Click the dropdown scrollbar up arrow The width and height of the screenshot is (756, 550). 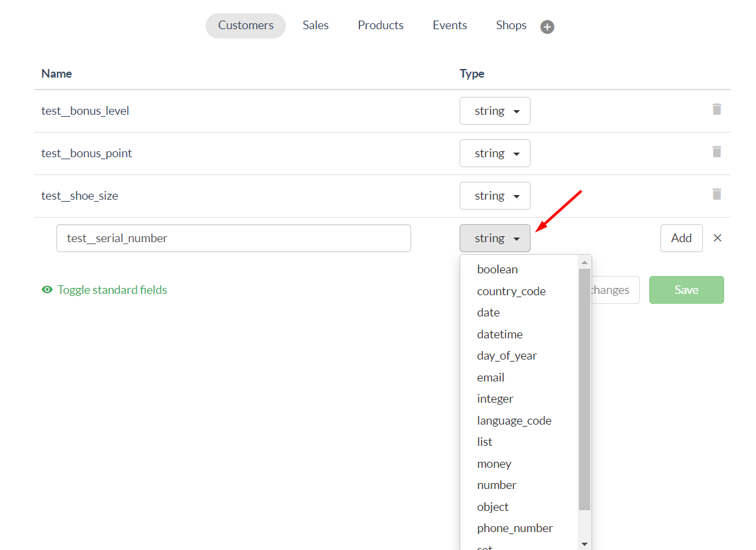coord(584,263)
